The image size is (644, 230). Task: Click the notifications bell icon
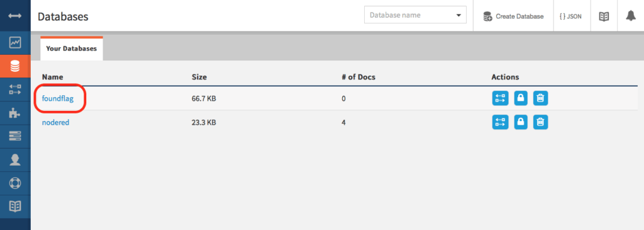pyautogui.click(x=630, y=16)
